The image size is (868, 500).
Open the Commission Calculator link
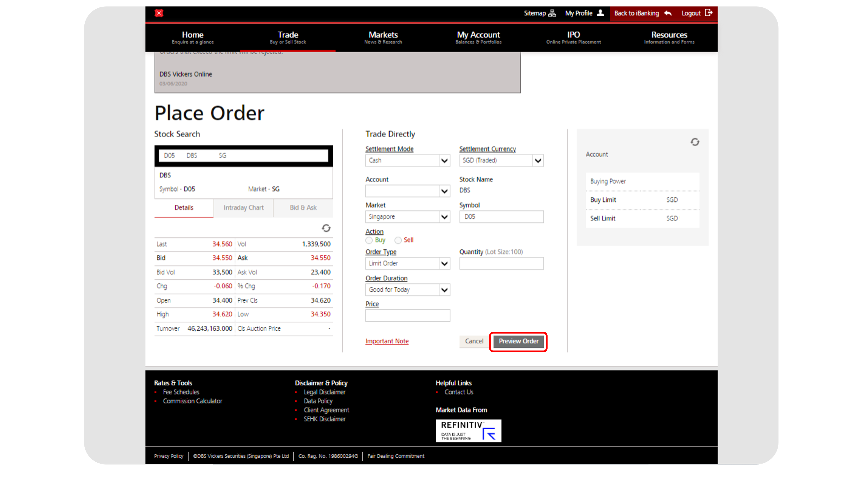[192, 401]
